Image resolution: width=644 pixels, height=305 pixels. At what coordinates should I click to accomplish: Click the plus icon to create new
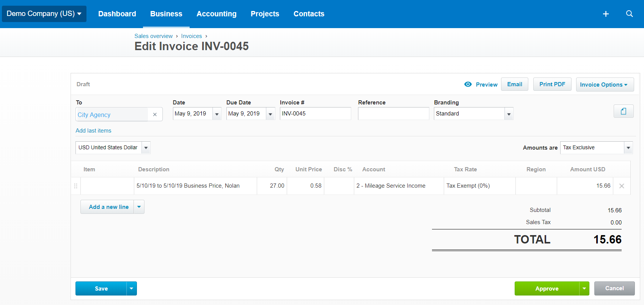[606, 14]
